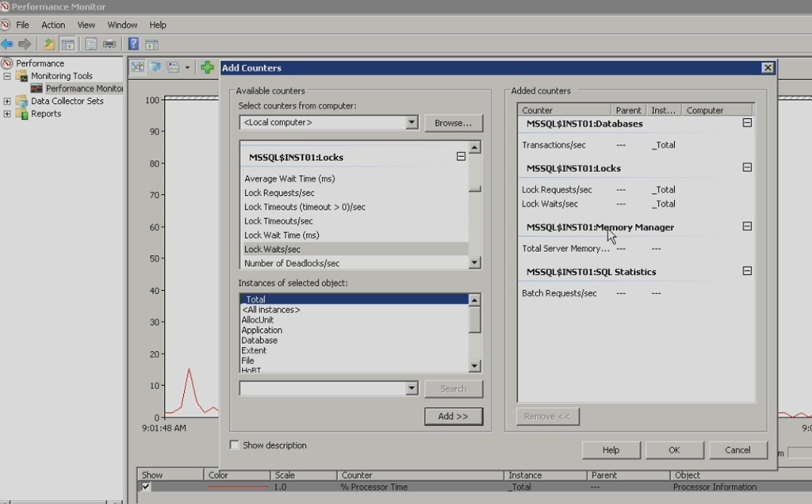Click the Browse button

coord(453,123)
